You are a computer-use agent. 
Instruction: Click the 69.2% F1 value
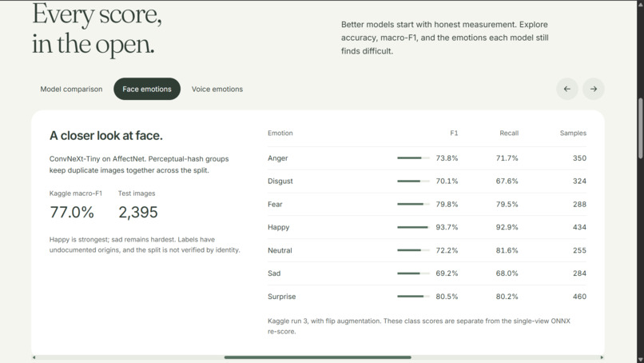(x=447, y=273)
